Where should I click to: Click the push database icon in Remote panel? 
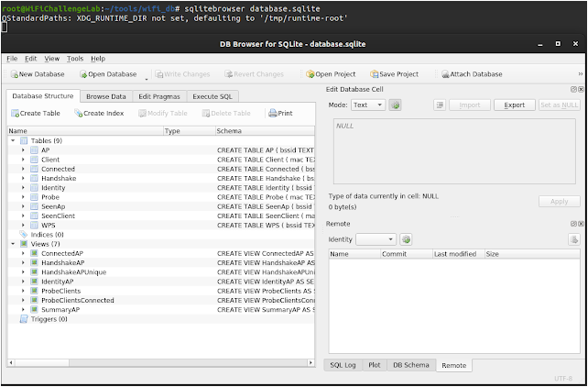573,239
